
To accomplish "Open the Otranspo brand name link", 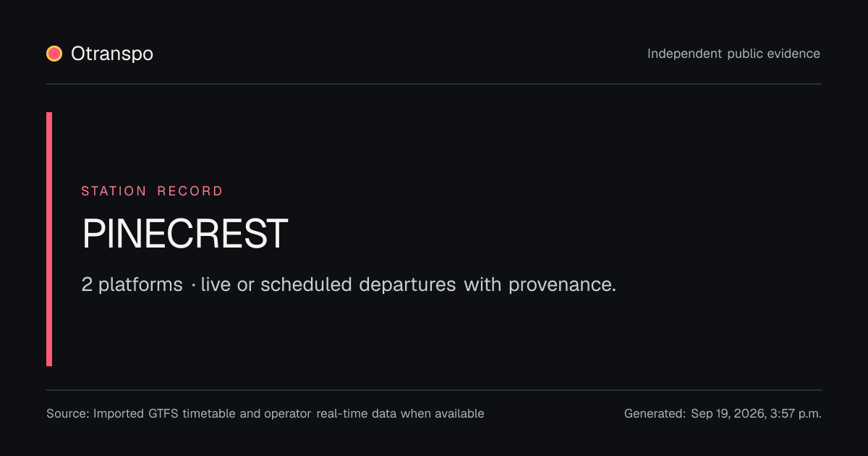I will (112, 54).
